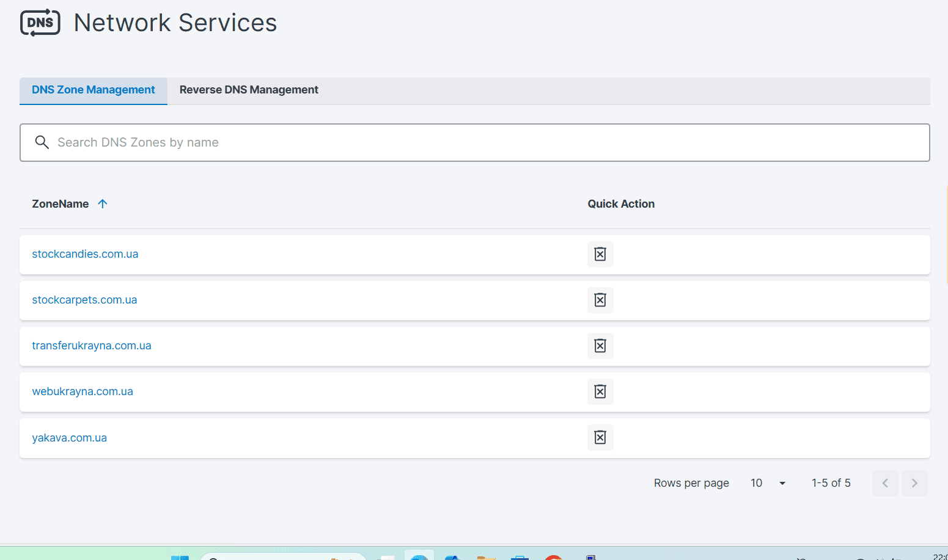The width and height of the screenshot is (948, 560).
Task: Delete the stockcandies.com.ua zone
Action: pyautogui.click(x=600, y=254)
